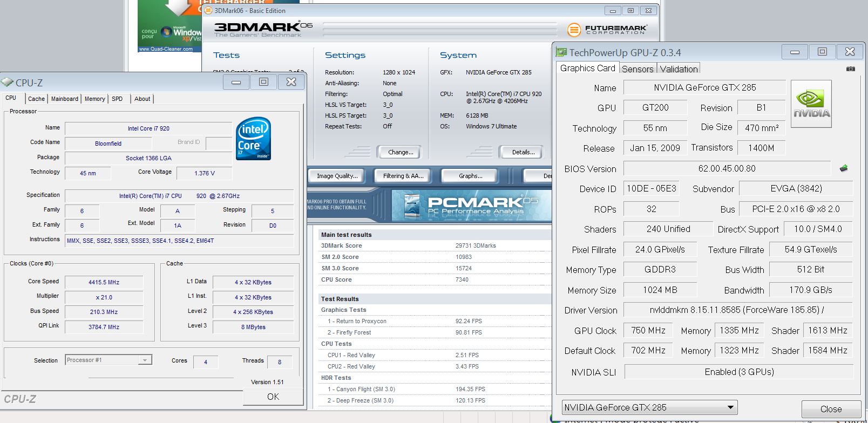Click the Firefly Forest test result

point(435,332)
